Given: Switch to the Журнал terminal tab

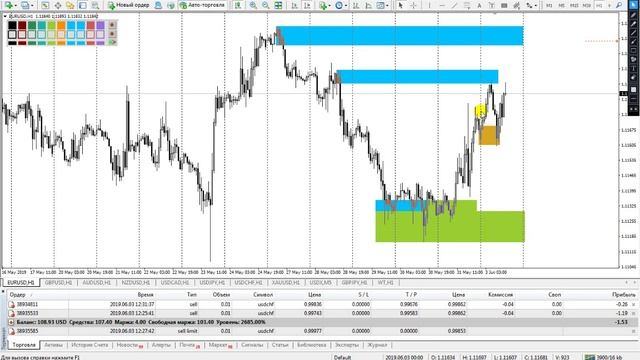Looking at the screenshot, I should (377, 345).
